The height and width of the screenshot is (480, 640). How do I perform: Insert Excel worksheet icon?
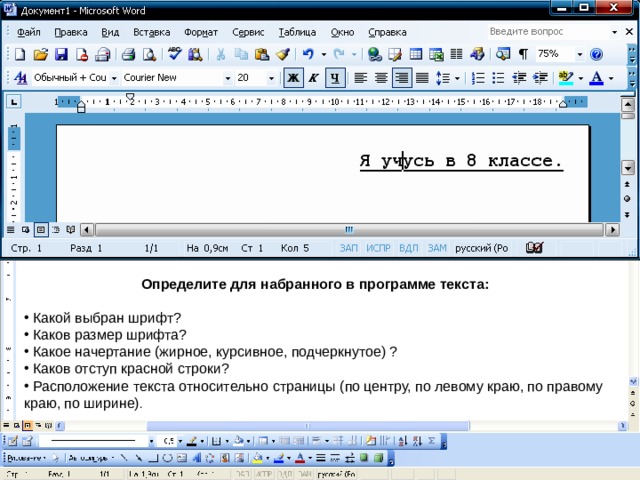[436, 54]
